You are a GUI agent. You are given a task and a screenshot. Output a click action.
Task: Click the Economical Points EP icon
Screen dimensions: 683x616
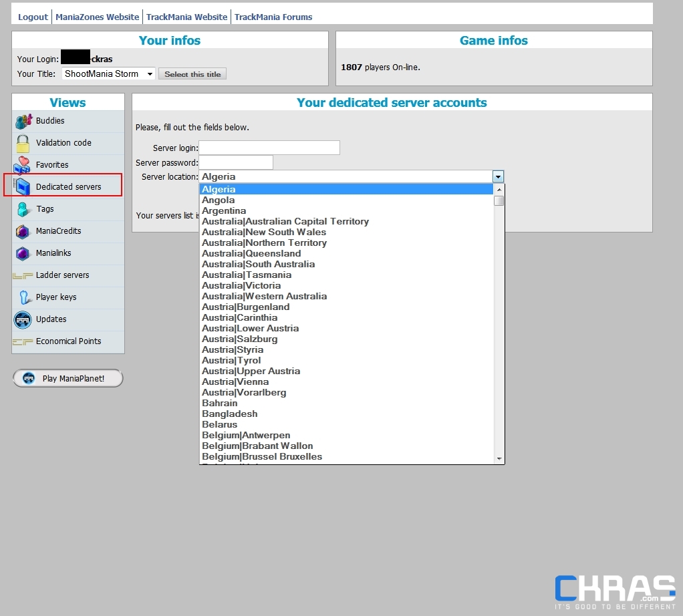(x=23, y=341)
